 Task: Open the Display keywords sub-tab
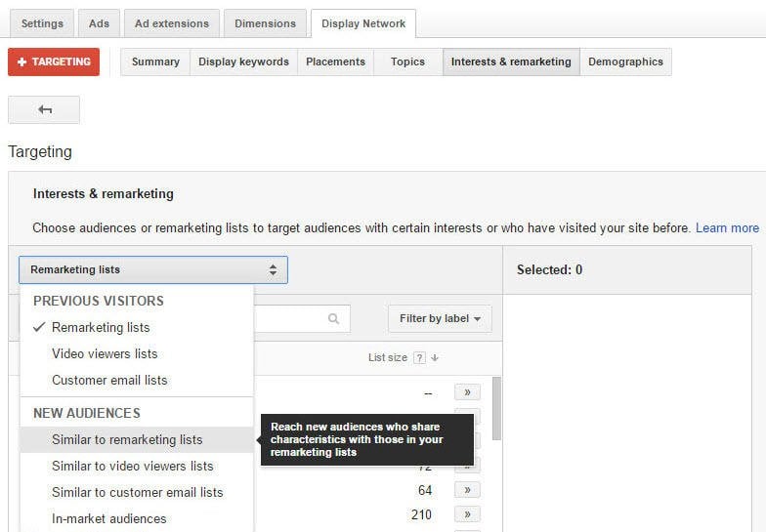[x=244, y=62]
